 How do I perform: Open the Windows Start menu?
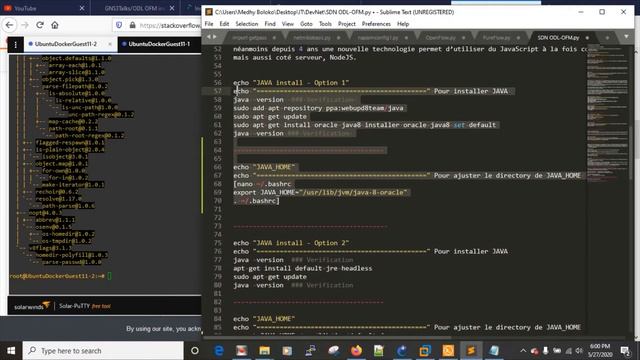coord(11,351)
